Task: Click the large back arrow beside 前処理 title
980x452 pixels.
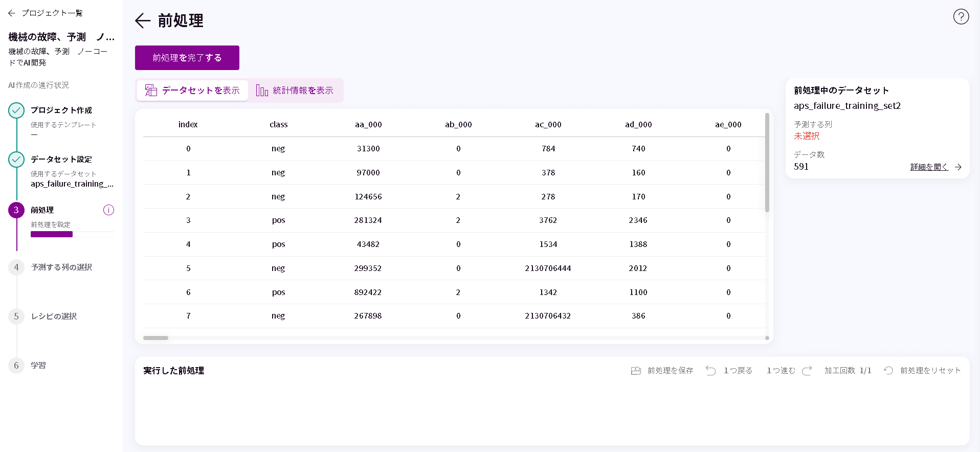Action: (x=143, y=20)
